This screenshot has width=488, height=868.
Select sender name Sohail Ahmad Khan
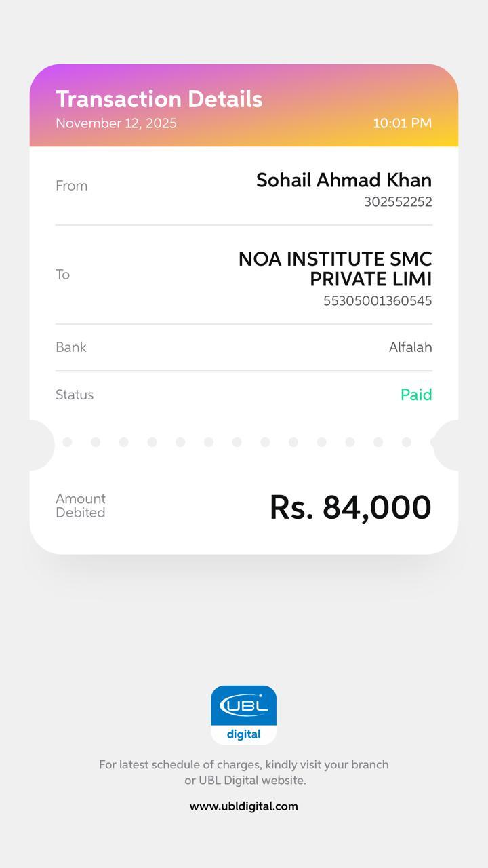[344, 180]
